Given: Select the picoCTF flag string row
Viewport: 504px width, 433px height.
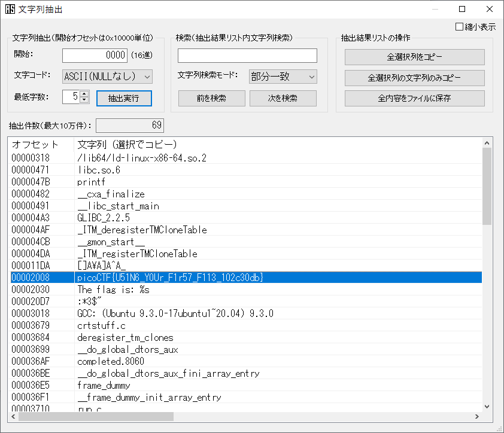Looking at the screenshot, I should (180, 277).
